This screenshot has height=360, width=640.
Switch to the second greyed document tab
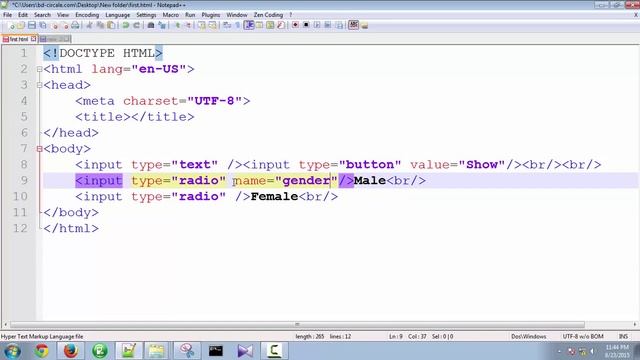(55, 39)
